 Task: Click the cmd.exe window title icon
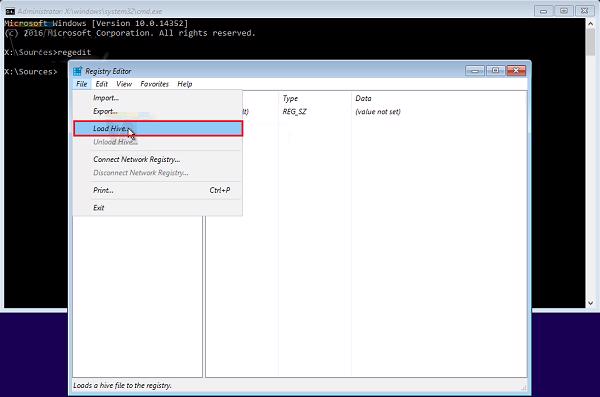[x=10, y=11]
